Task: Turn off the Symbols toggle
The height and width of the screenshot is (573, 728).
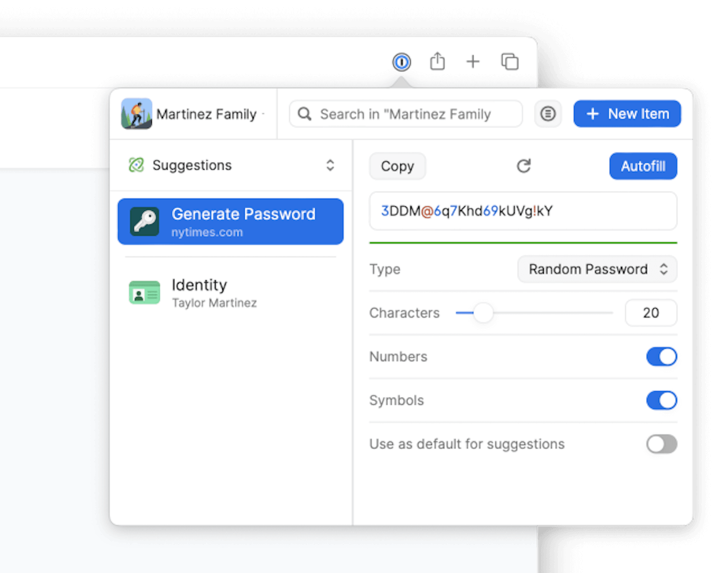Action: coord(661,400)
